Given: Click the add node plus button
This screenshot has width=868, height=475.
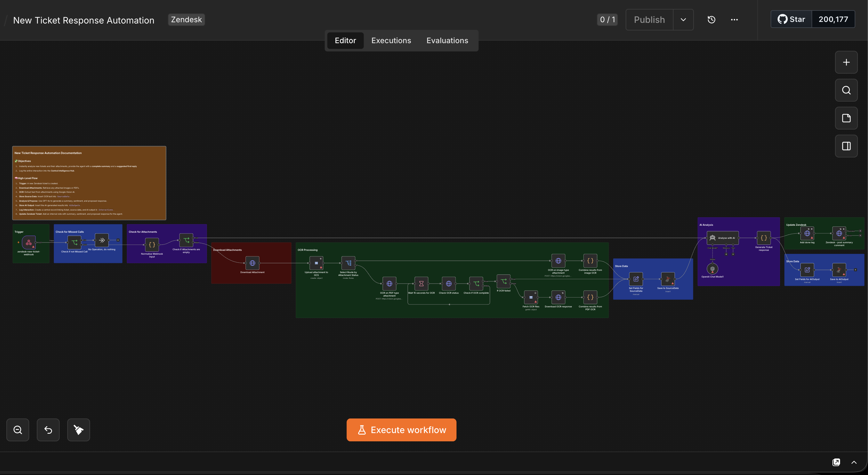Looking at the screenshot, I should 846,62.
